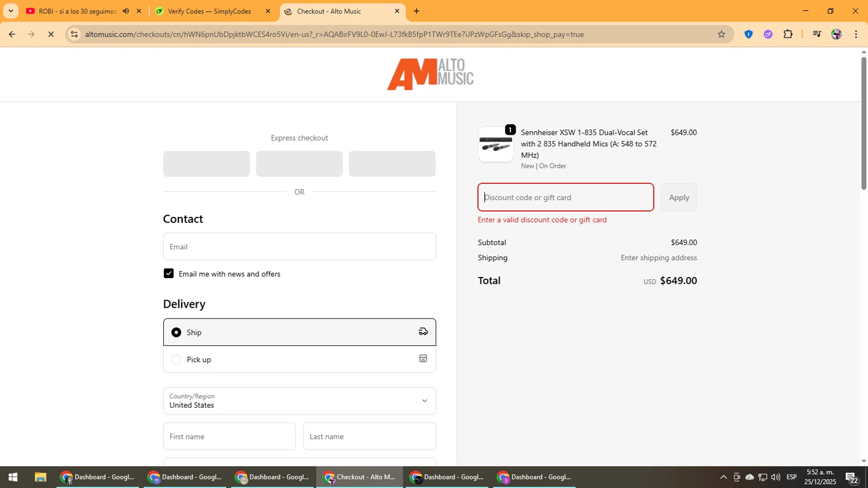This screenshot has height=488, width=868.
Task: Open the network icon in tray
Action: tap(763, 477)
